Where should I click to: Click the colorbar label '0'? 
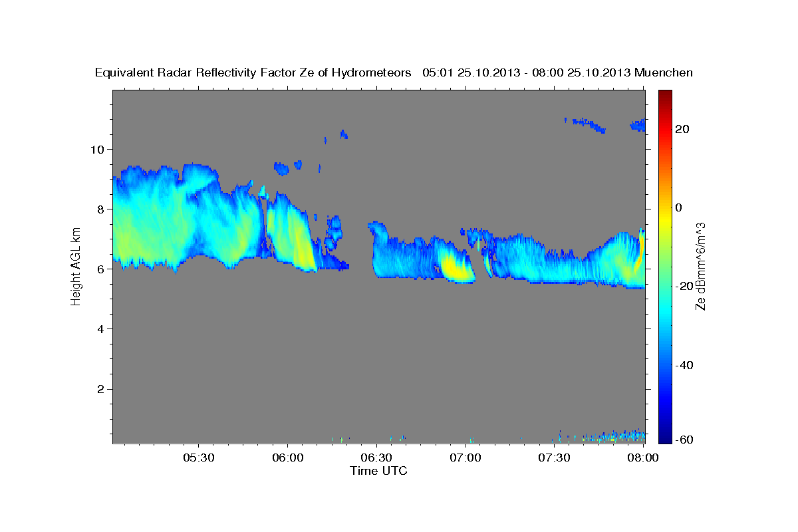(679, 207)
